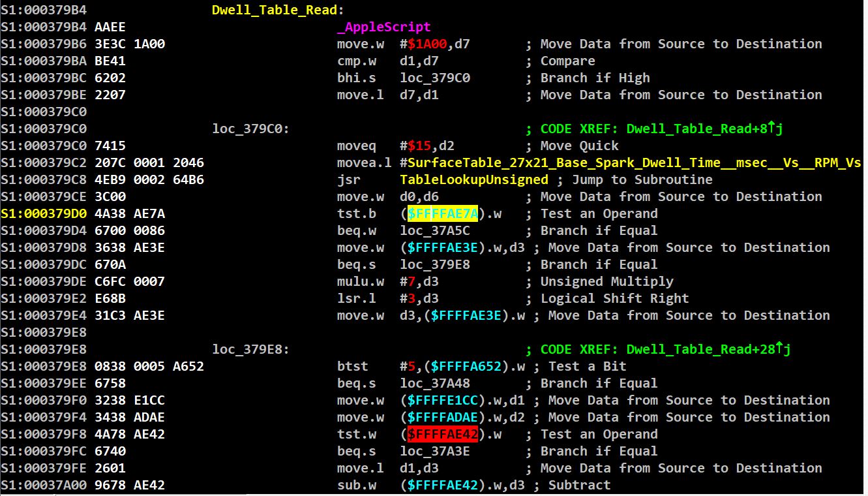The image size is (868, 496).
Task: Click loc_379C0 target in bhi.s instruction
Action: point(435,78)
